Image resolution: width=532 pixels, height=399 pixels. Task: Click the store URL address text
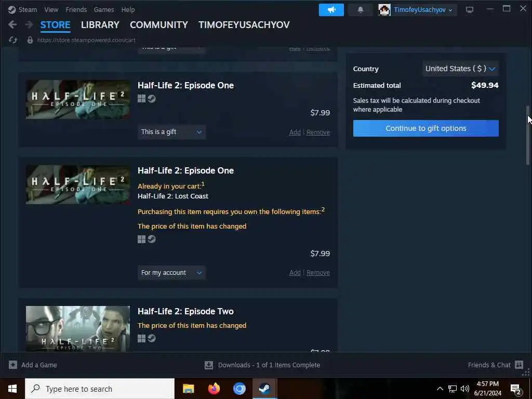pos(86,40)
